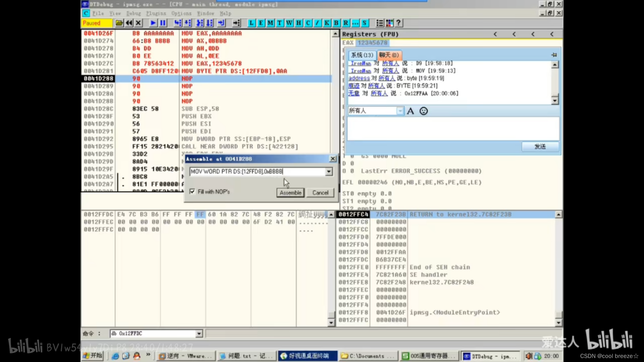Show CPU window with the C button

click(x=308, y=23)
